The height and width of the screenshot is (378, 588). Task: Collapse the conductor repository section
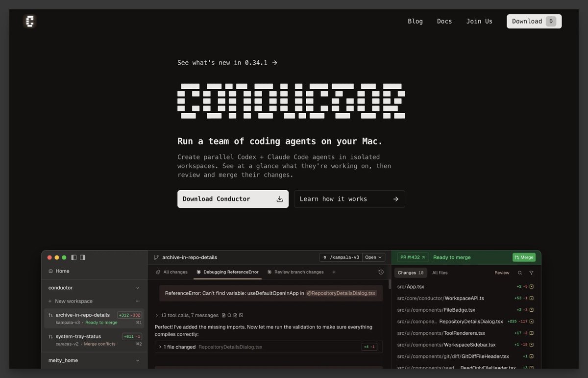(x=138, y=288)
